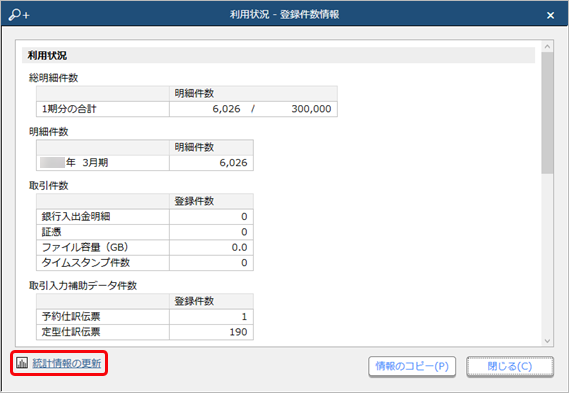Select the 取引件数 heading

pyautogui.click(x=49, y=185)
